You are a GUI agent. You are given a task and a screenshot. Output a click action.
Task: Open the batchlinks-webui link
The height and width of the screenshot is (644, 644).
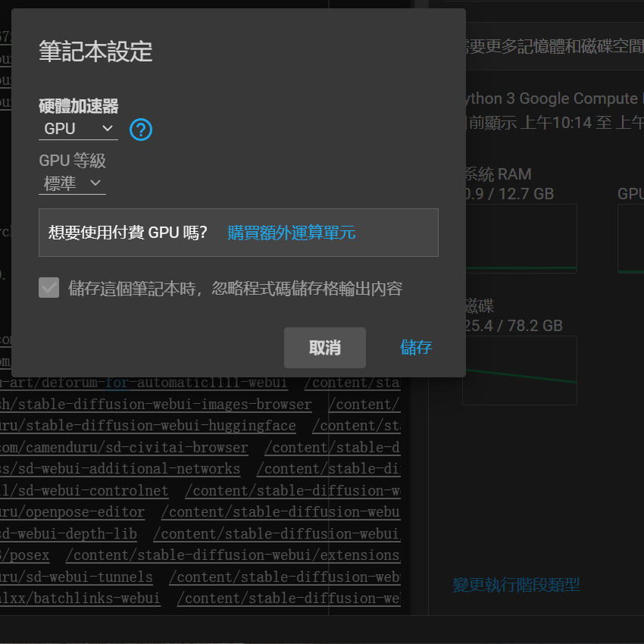tap(80, 599)
